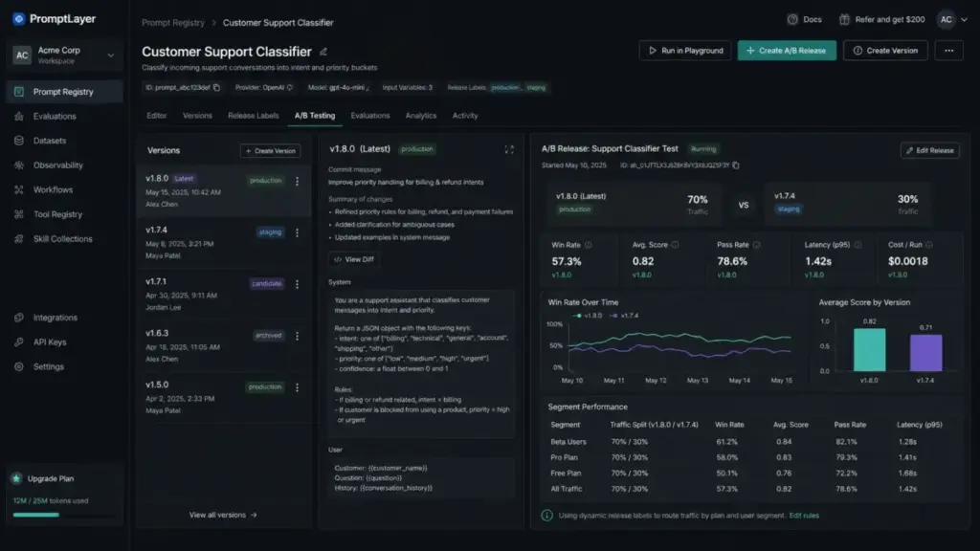The height and width of the screenshot is (551, 980).
Task: Copy the prompt ID with the copy icon
Action: click(x=217, y=87)
